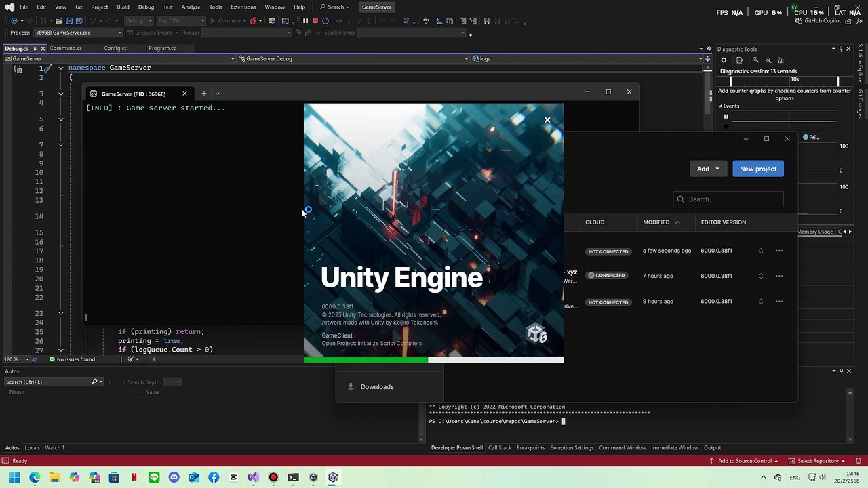The height and width of the screenshot is (488, 868).
Task: Click Visual Studio logo icon
Action: click(9, 7)
